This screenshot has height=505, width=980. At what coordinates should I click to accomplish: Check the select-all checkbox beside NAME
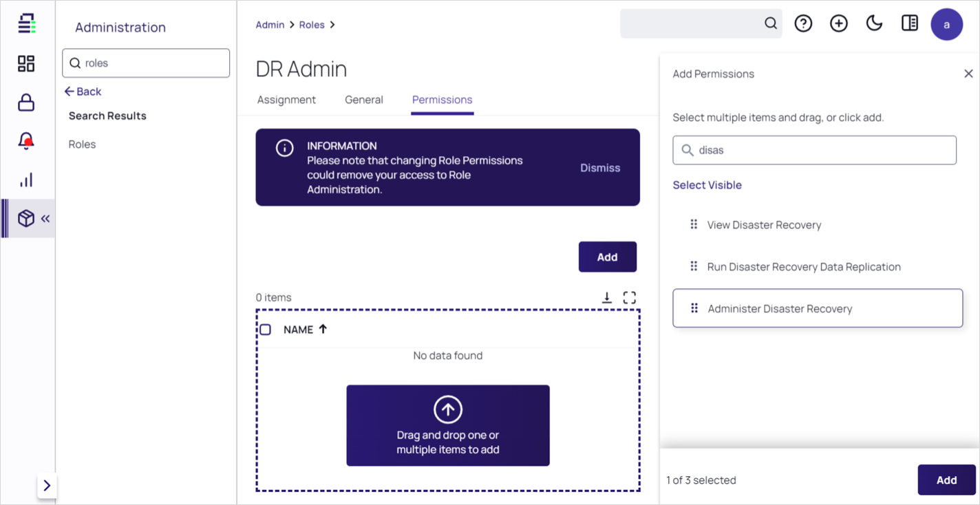(x=266, y=330)
